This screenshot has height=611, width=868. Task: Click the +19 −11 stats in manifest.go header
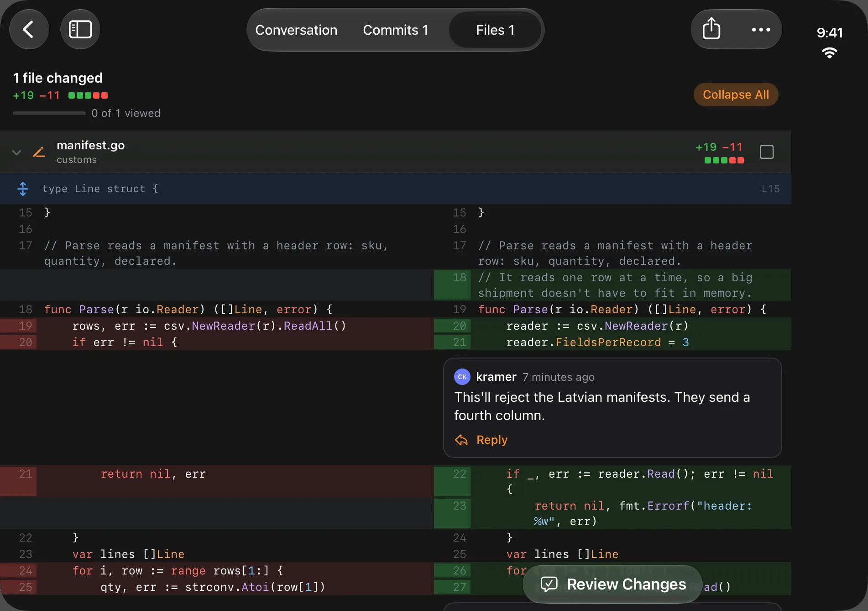coord(719,147)
